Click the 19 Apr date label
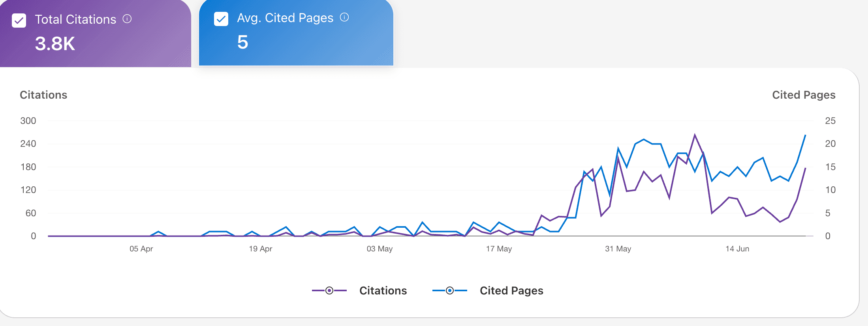868x326 pixels. (x=260, y=249)
